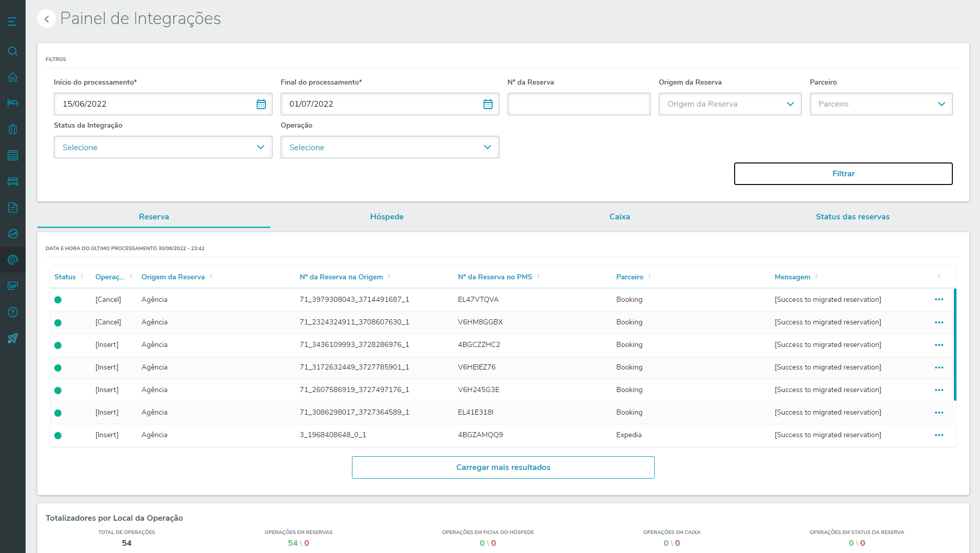Open the Operação select dropdown
Image resolution: width=980 pixels, height=553 pixels.
tap(389, 147)
